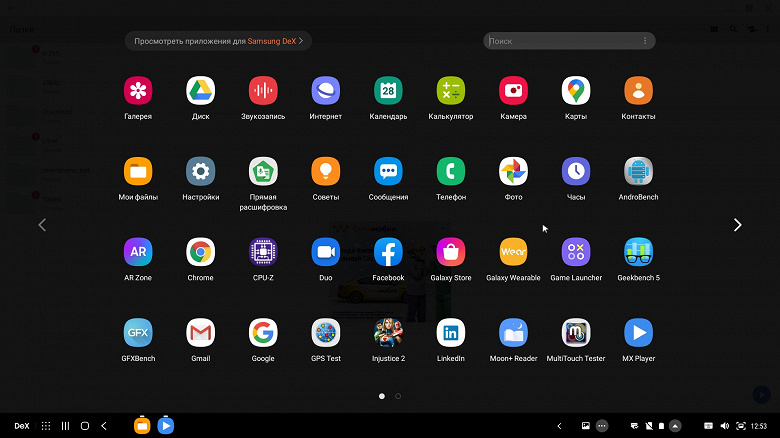
Task: Open the LinkedIn app
Action: tap(451, 332)
